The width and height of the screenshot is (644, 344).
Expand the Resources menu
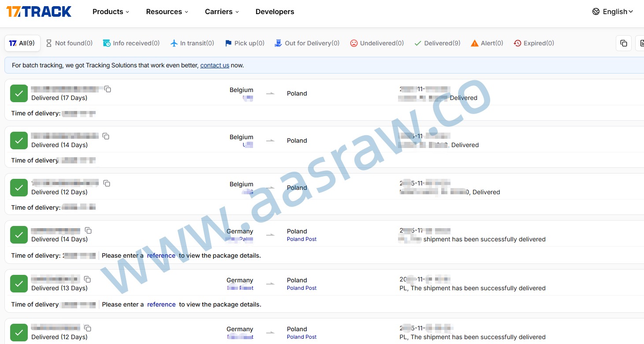pos(167,12)
